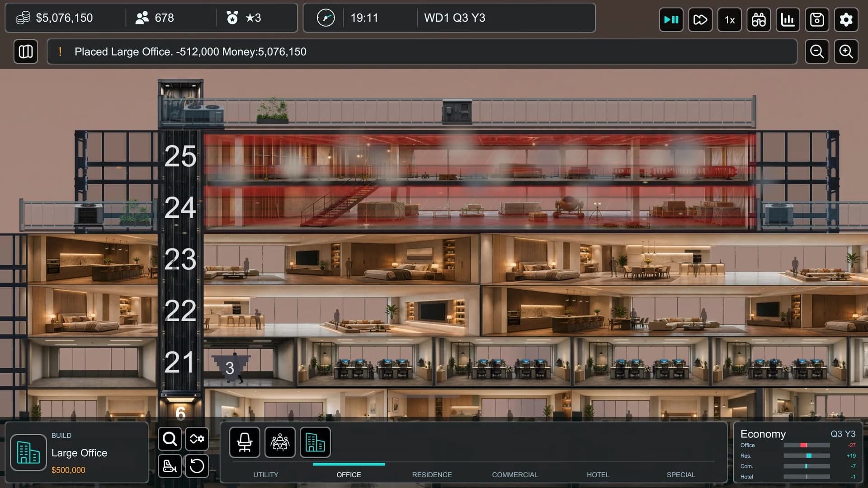This screenshot has width=868, height=488.
Task: Select the bulldozer demolish tool
Action: 170,466
